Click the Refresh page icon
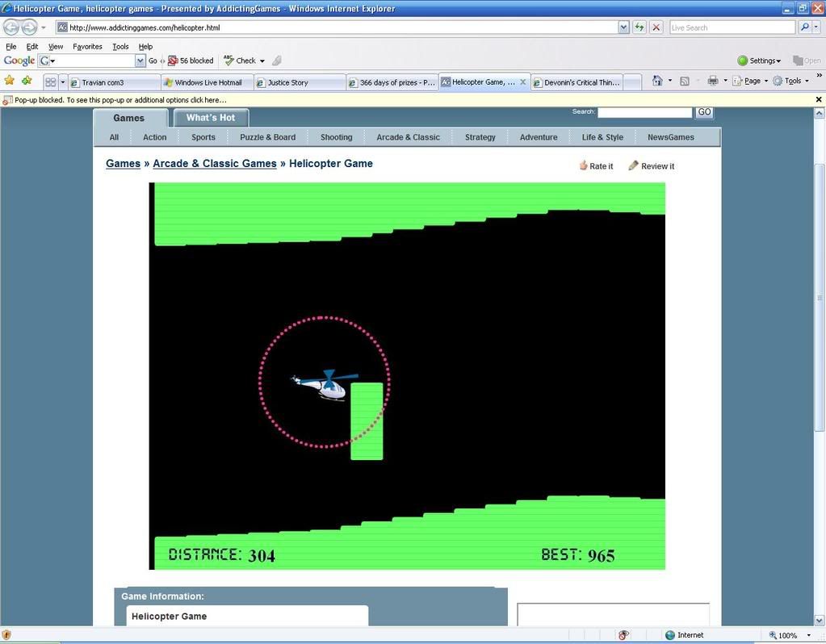Viewport: 826px width, 644px height. (x=639, y=27)
